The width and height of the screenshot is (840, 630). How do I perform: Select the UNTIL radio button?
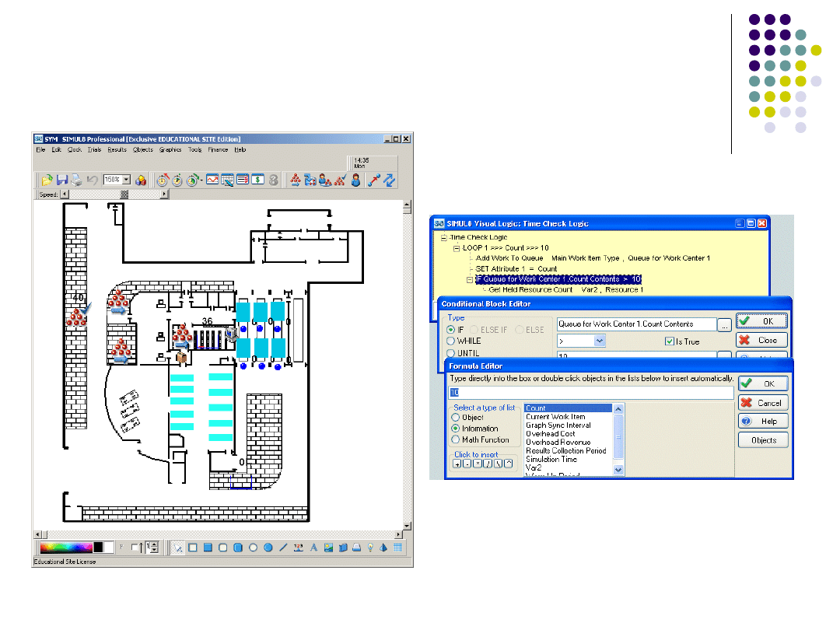click(x=450, y=353)
